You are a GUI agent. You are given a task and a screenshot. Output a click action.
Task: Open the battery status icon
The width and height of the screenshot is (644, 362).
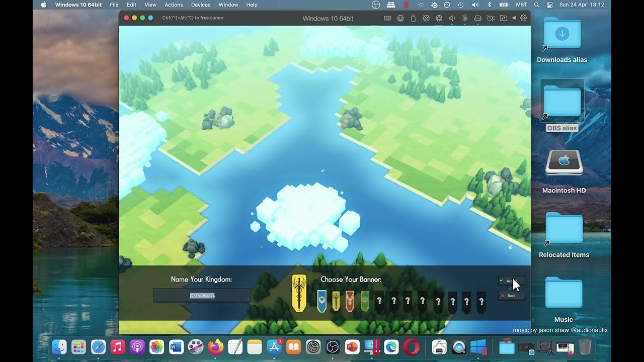pos(504,5)
